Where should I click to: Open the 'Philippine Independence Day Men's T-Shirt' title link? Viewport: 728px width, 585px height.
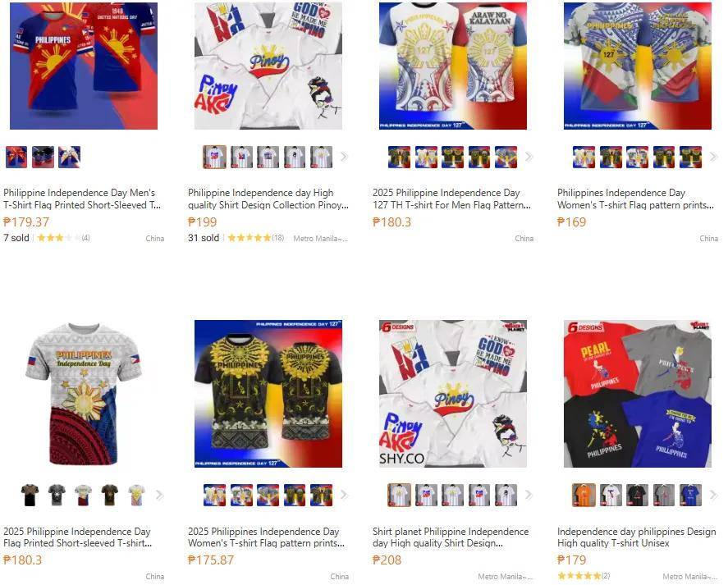[x=82, y=199]
